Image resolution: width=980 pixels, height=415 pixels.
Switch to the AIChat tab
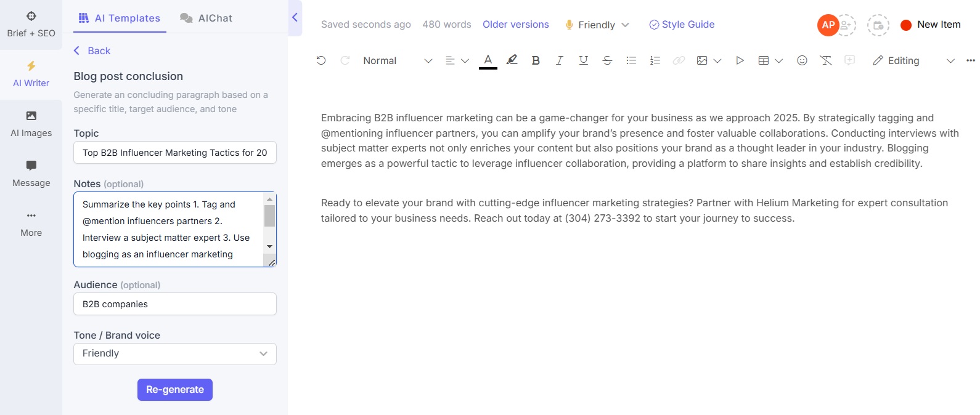[x=206, y=18]
